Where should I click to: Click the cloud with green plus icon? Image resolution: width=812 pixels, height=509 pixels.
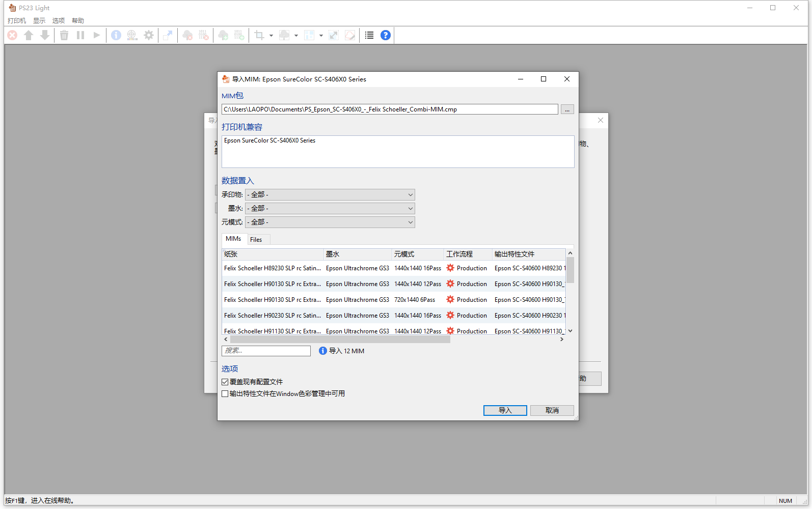pyautogui.click(x=223, y=35)
